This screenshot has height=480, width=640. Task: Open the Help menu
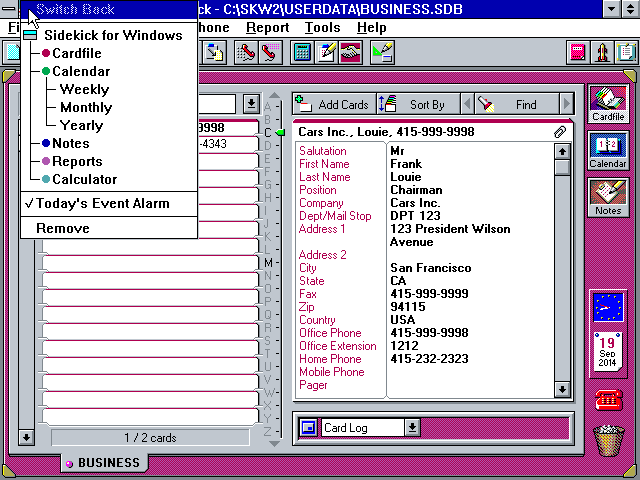(371, 27)
